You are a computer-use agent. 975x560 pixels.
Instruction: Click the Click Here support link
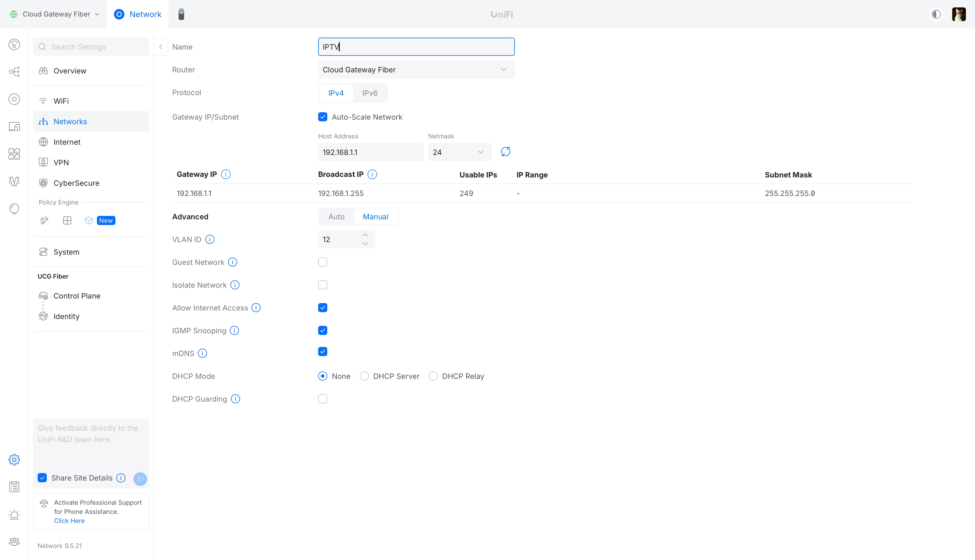pos(69,521)
